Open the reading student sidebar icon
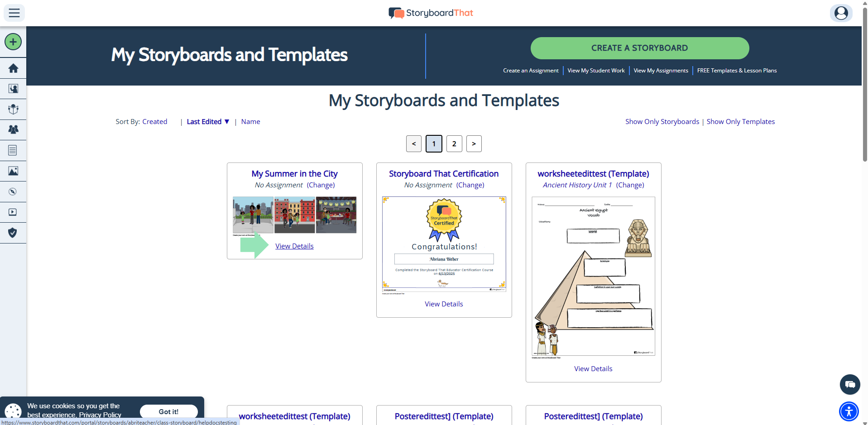 tap(13, 109)
